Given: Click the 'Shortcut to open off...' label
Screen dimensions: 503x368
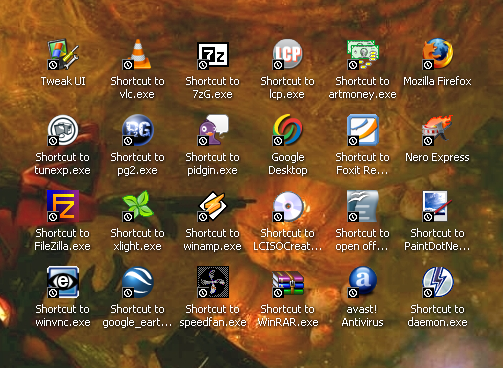Looking at the screenshot, I should tap(362, 240).
